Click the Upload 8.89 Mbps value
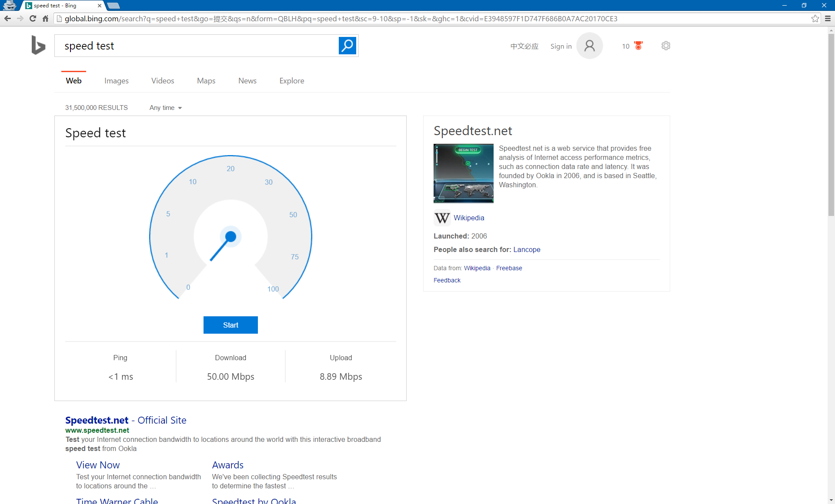 pos(341,377)
